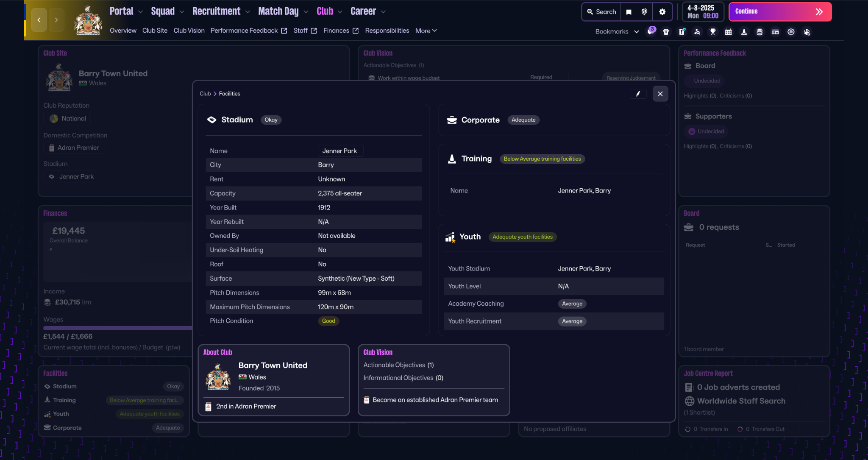Open the Settings gear
Viewport: 868px width, 460px height.
click(662, 11)
